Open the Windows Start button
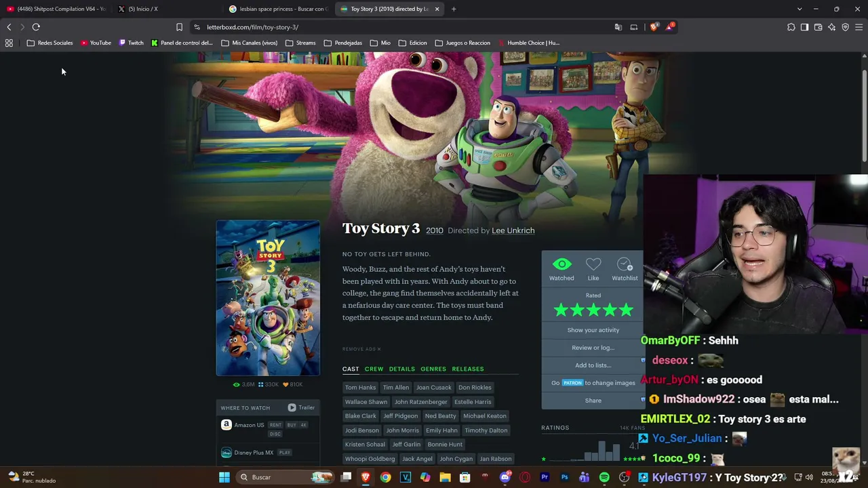The image size is (868, 488). (224, 477)
